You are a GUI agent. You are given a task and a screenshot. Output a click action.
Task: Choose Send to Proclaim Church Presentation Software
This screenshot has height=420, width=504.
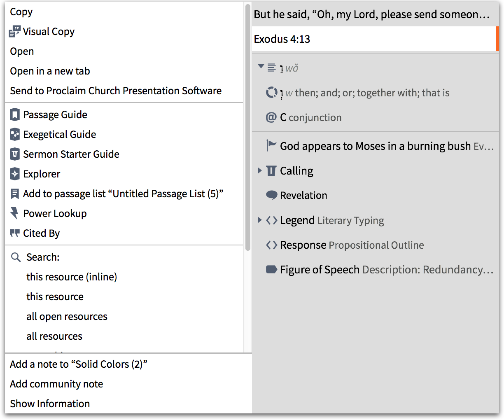[x=116, y=91]
